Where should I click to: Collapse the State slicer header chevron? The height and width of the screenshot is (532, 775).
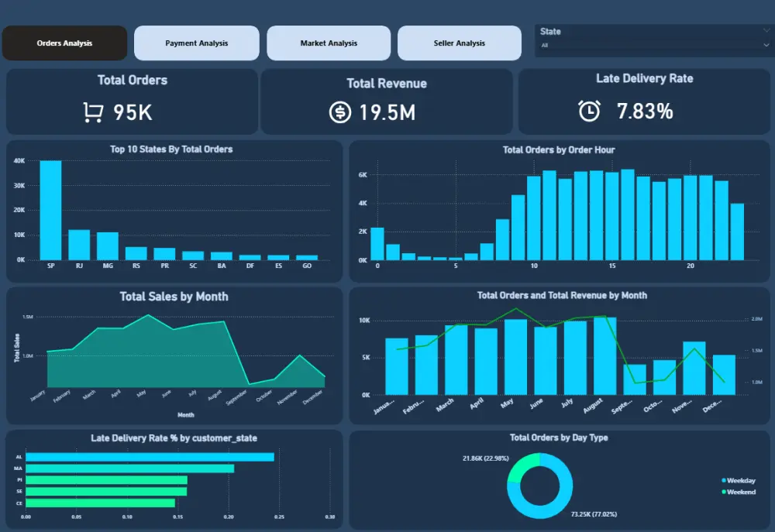pos(766,31)
